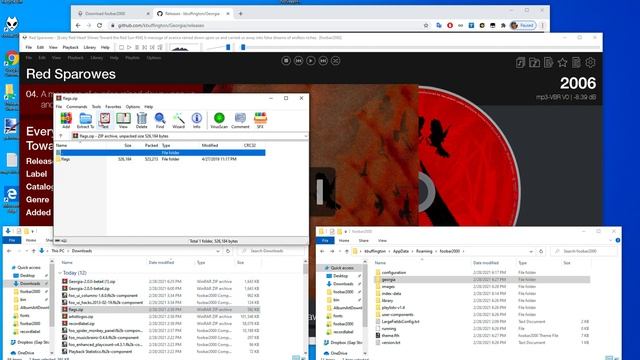The width and height of the screenshot is (640, 360).
Task: Click previous track in dark theme controls
Action: click(x=298, y=60)
